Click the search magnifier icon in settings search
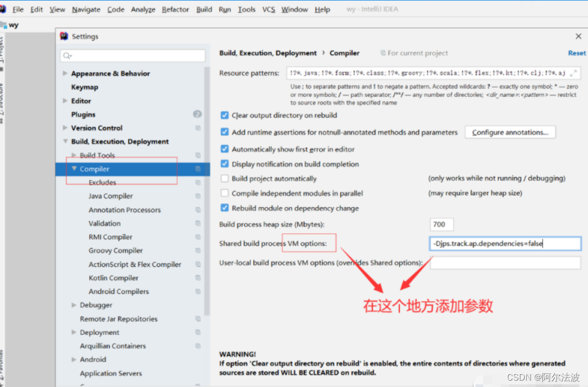 point(67,55)
